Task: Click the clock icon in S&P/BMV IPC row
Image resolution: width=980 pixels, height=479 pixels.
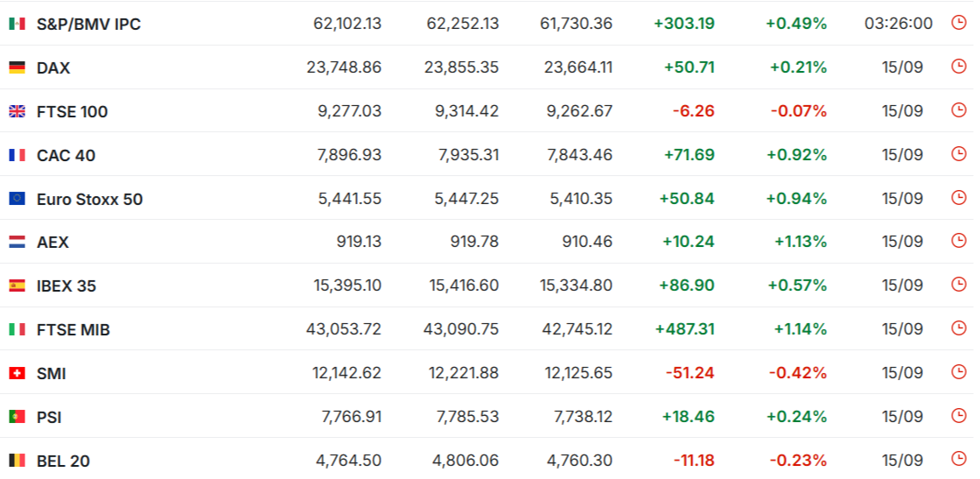Action: pyautogui.click(x=958, y=23)
